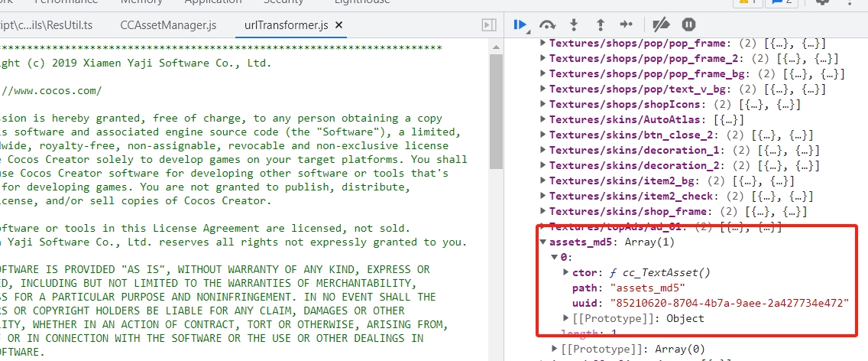Click the uuid value "85210620-8704-4b7a-9aee-2a427734e472"

coord(729,304)
